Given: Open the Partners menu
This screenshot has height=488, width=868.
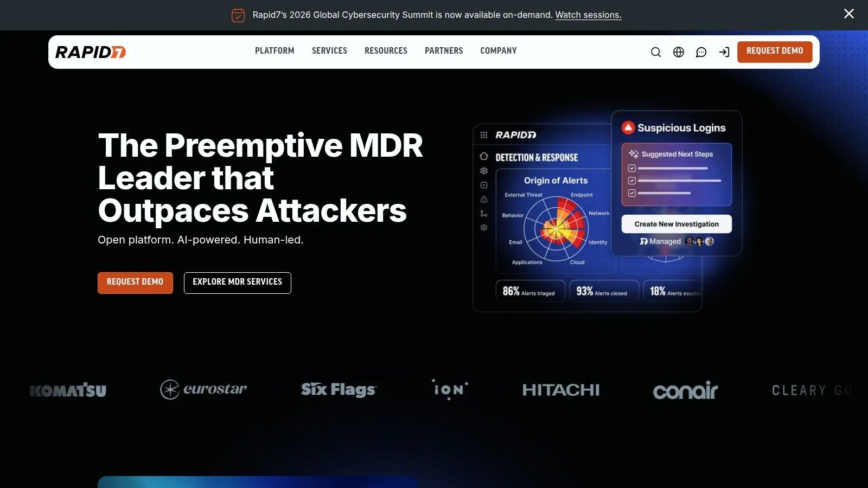Looking at the screenshot, I should click(444, 50).
